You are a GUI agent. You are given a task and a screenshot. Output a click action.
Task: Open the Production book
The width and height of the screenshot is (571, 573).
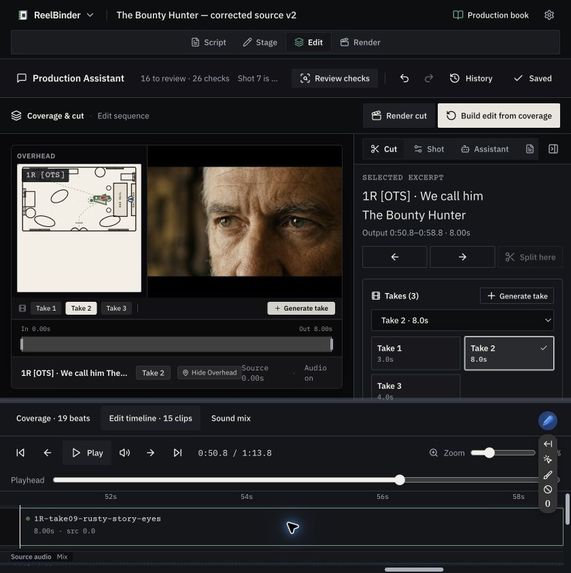[491, 15]
